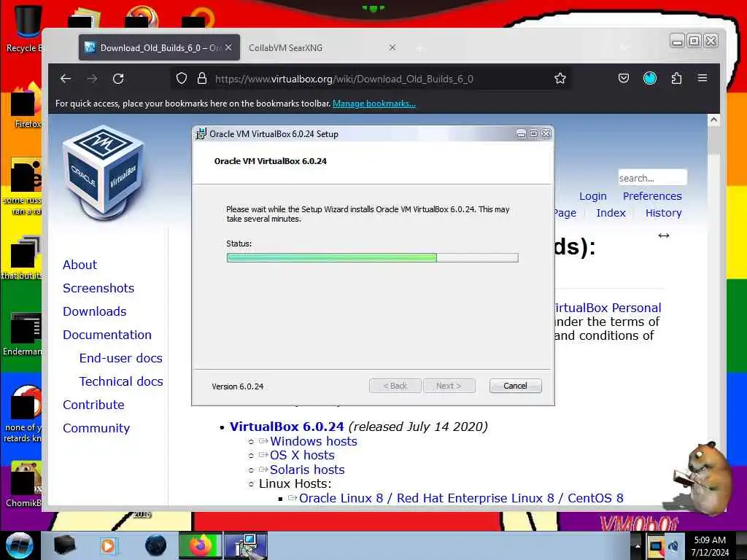Open Screenshots in the sidebar
747x560 pixels.
click(x=98, y=288)
